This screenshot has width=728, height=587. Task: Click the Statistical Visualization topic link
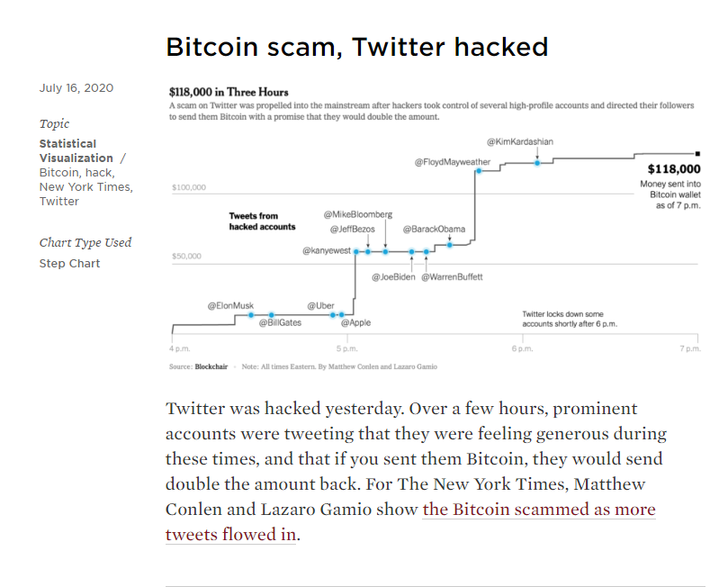(76, 151)
